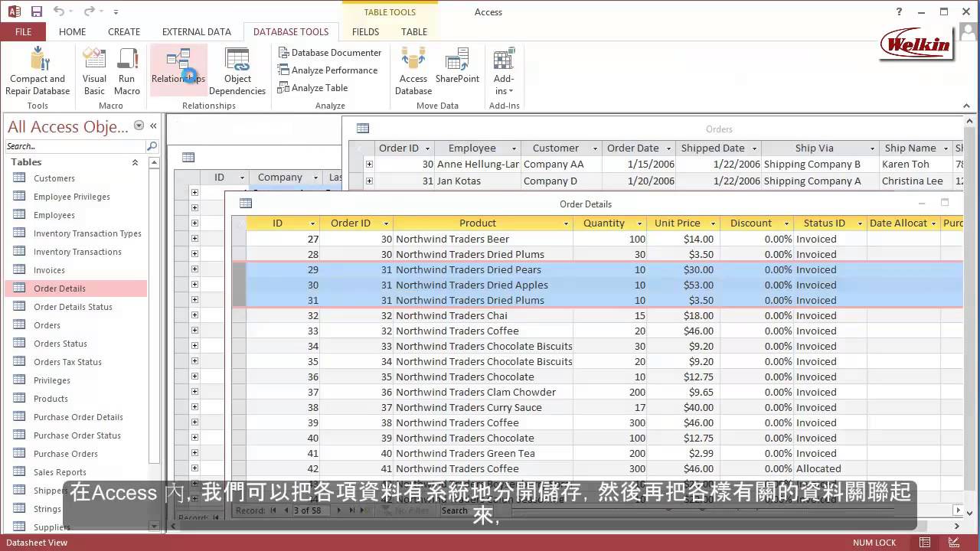
Task: Open Help question mark icon
Action: point(900,11)
